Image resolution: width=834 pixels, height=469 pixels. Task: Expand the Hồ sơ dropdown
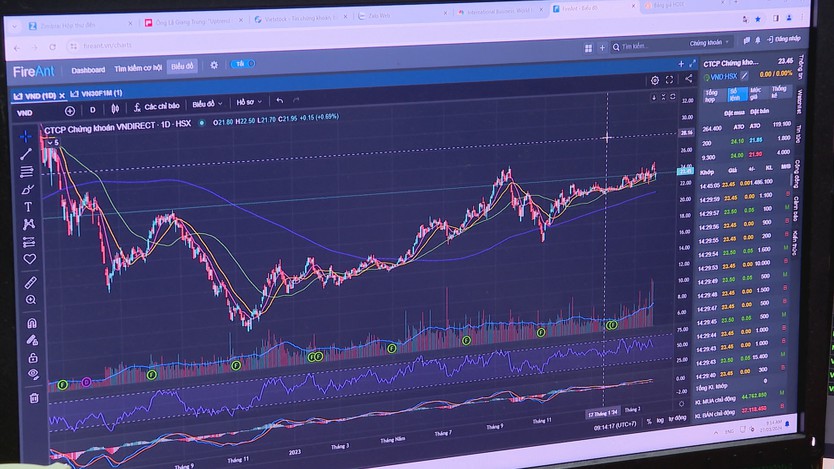249,102
